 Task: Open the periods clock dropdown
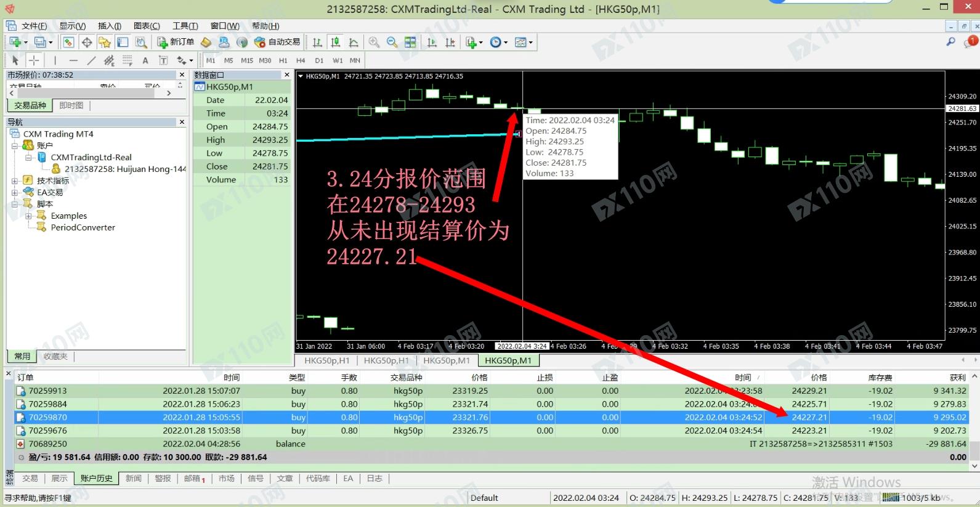[x=499, y=42]
